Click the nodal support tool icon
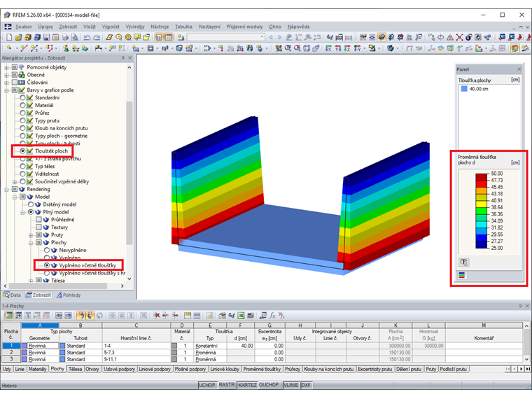The height and width of the screenshot is (399, 532). [x=66, y=48]
